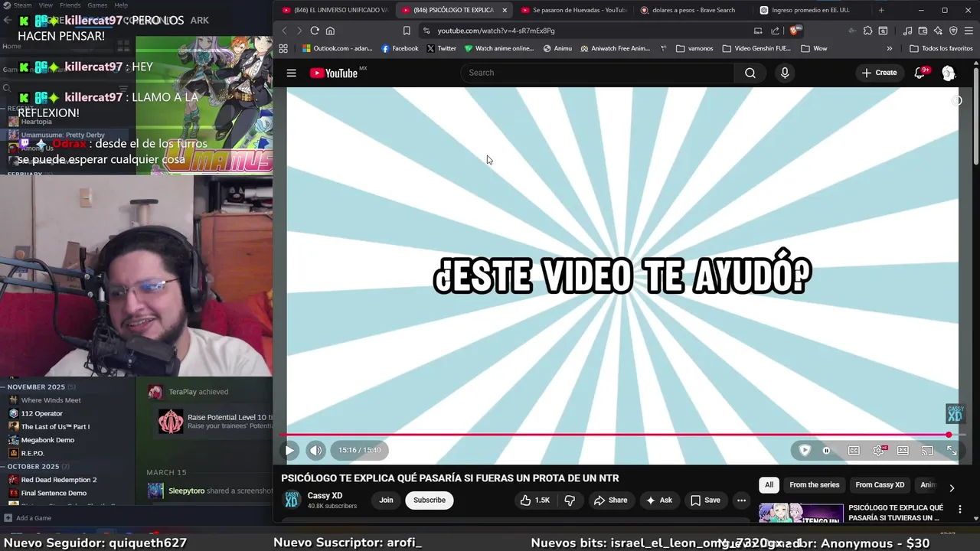Image resolution: width=980 pixels, height=551 pixels.
Task: Open the YouTube hamburger guide menu
Action: [291, 73]
